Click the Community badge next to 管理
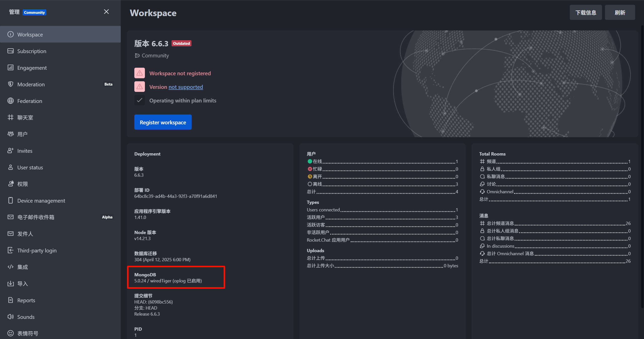644x339 pixels. pyautogui.click(x=34, y=12)
